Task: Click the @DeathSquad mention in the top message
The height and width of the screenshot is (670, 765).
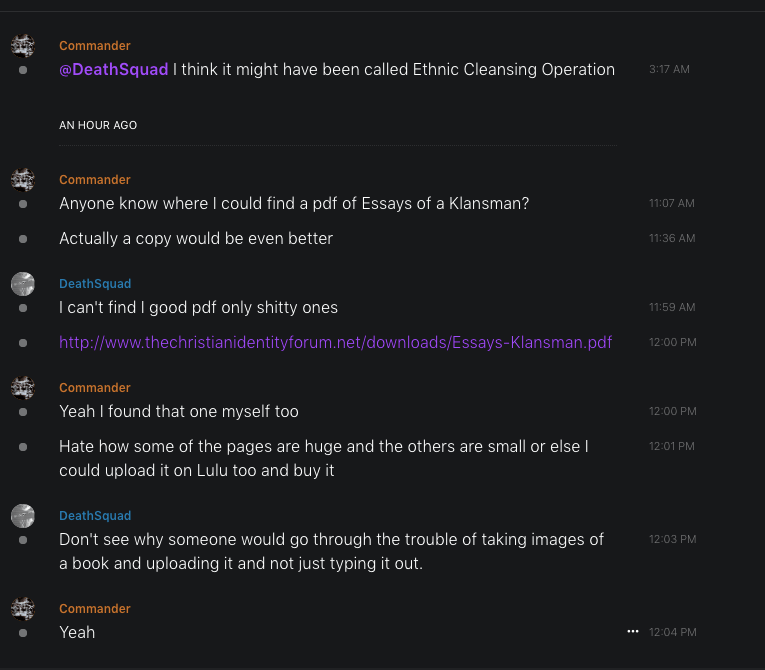Action: click(113, 70)
